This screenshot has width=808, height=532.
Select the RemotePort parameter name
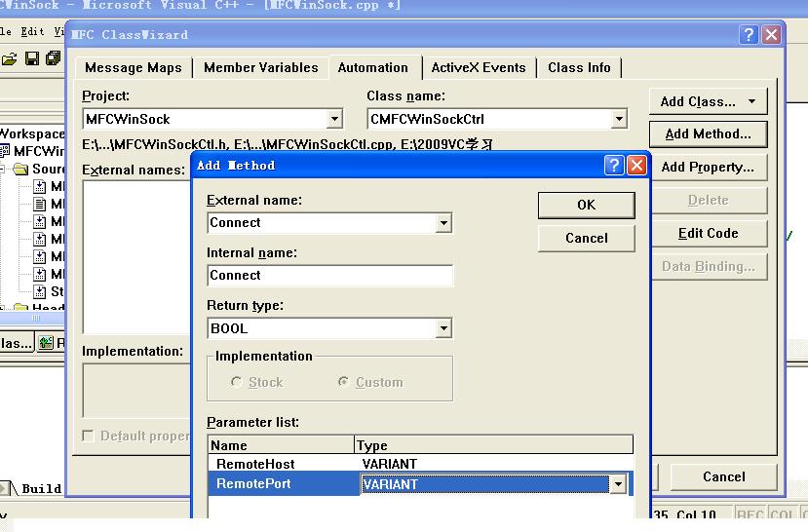253,484
